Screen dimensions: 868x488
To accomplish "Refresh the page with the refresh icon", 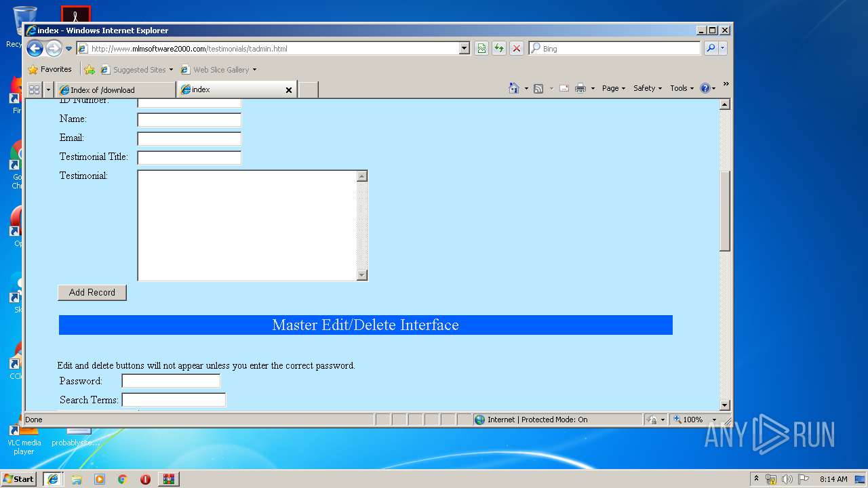I will pos(499,48).
